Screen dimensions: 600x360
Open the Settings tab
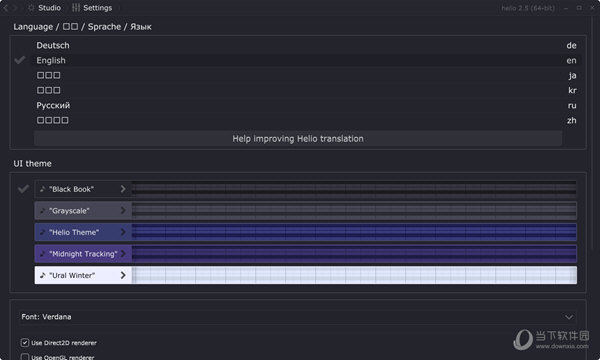coord(92,8)
